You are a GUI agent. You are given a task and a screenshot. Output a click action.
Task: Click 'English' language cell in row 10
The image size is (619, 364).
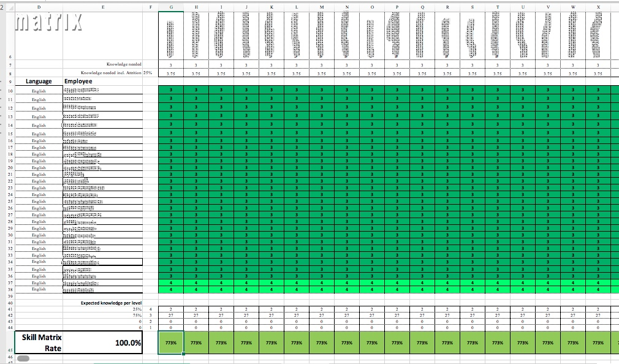39,91
